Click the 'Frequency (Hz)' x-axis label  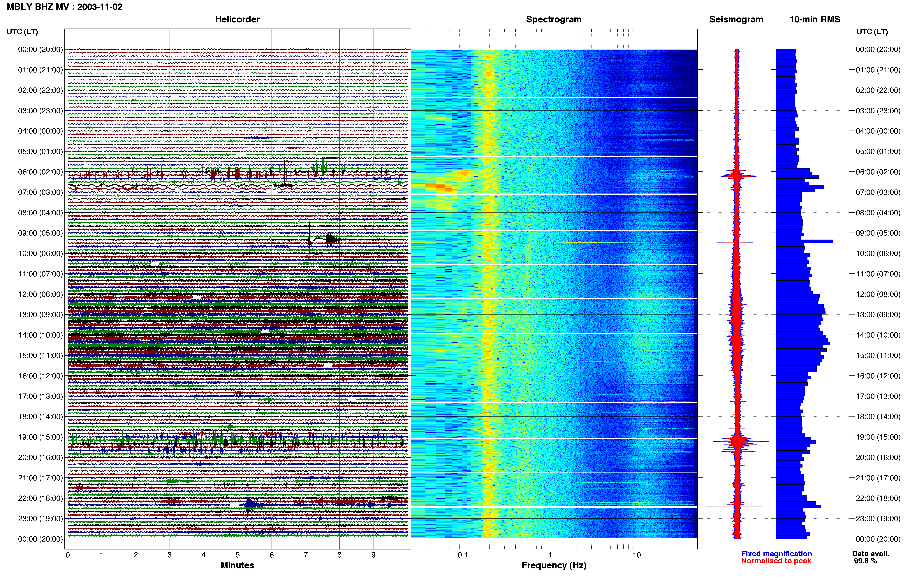(554, 565)
